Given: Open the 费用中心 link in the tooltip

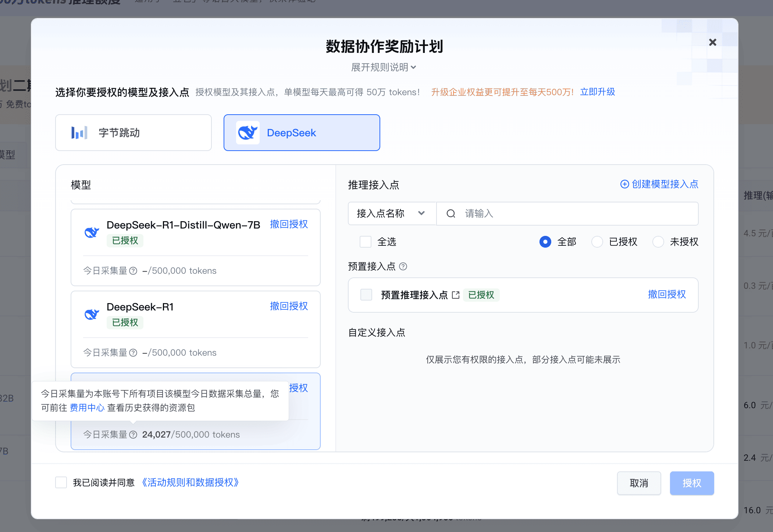Looking at the screenshot, I should (87, 408).
